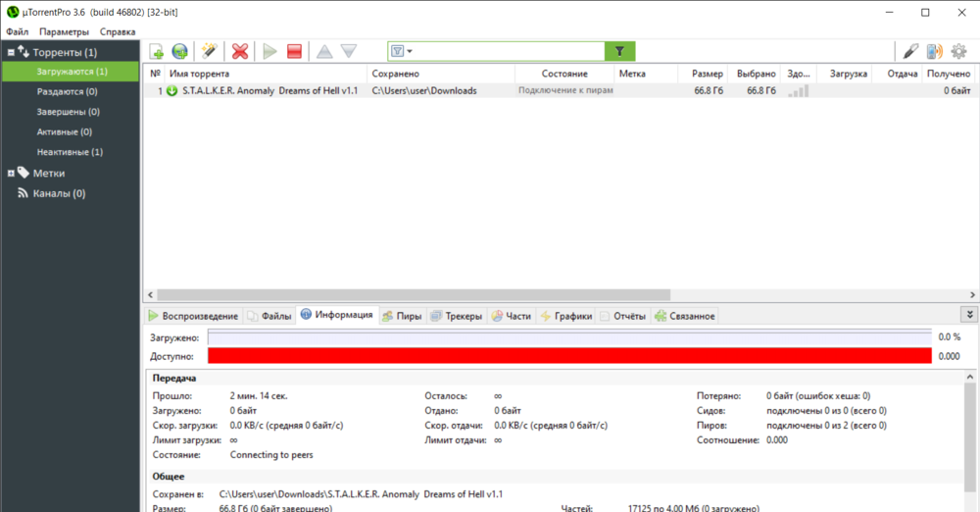This screenshot has height=512, width=980.
Task: Click the health bars icon in torrent row
Action: tap(798, 91)
